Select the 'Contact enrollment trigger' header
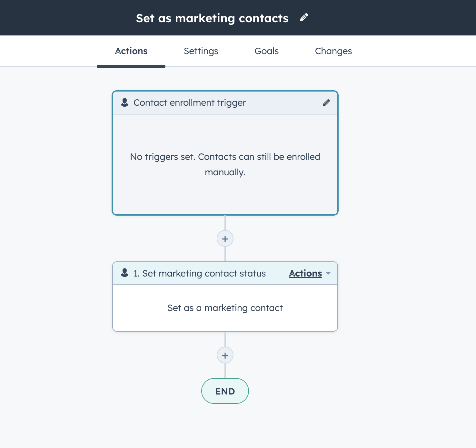The height and width of the screenshot is (448, 476). coord(225,103)
